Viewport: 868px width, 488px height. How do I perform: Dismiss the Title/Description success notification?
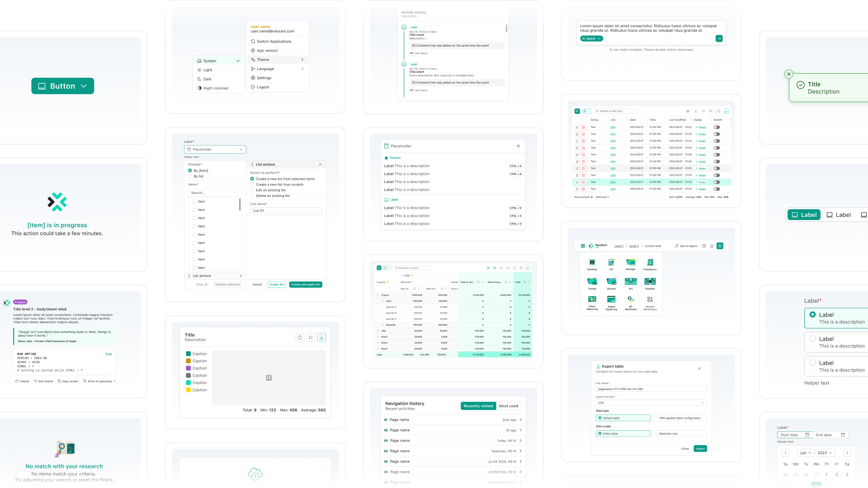pos(789,74)
